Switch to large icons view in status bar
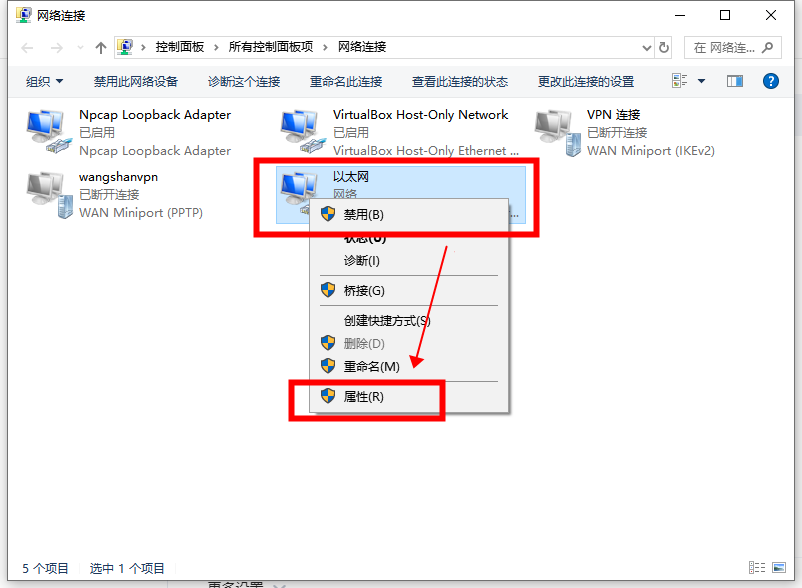The height and width of the screenshot is (588, 802). coord(779,568)
